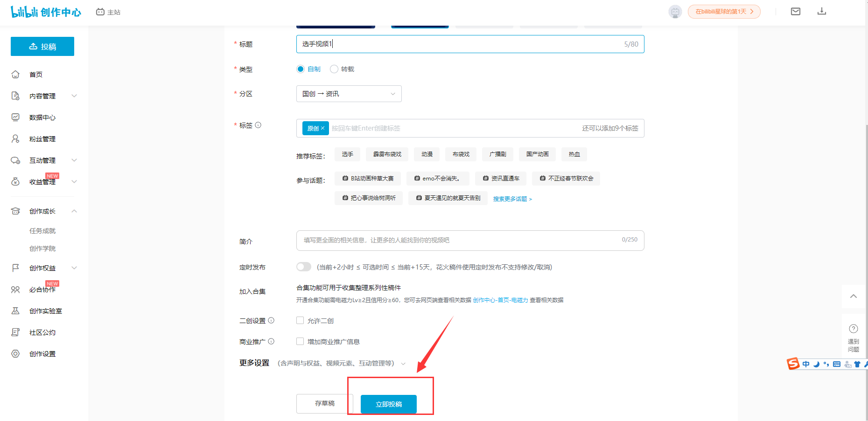Open 数据中心 in sidebar
Viewport: 868px width, 421px height.
[x=42, y=117]
